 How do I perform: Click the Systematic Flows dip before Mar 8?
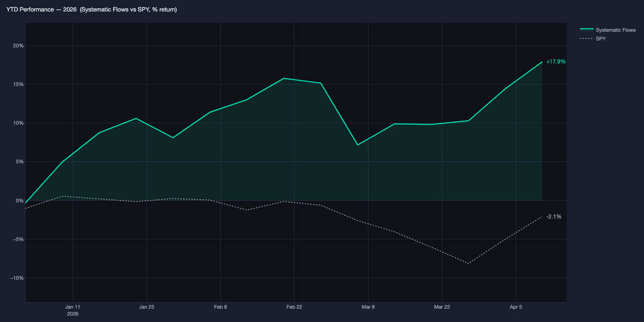(x=357, y=145)
